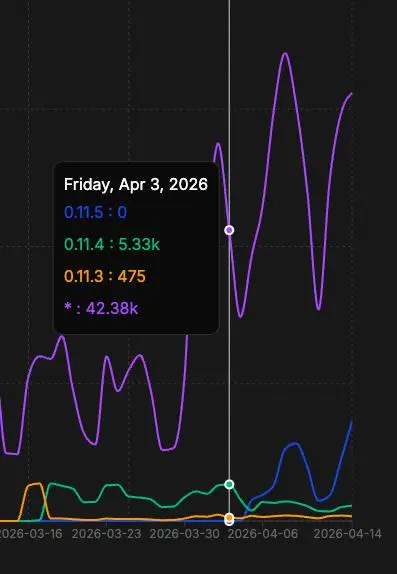Viewport: 397px width, 574px height.
Task: Click x-axis label 2026-04-14
Action: coord(348,534)
